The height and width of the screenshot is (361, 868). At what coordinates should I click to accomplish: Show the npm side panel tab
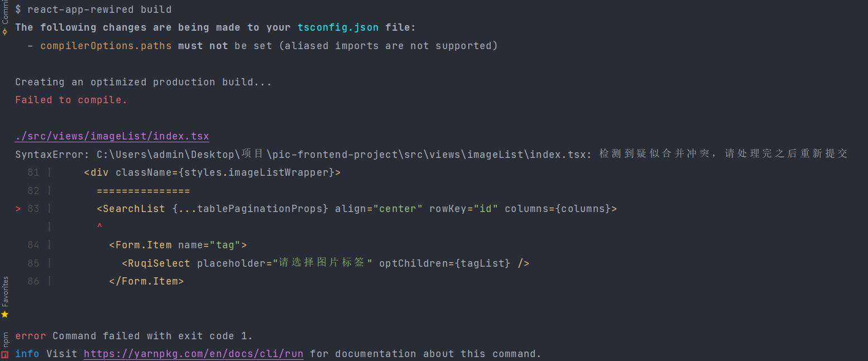pyautogui.click(x=4, y=340)
